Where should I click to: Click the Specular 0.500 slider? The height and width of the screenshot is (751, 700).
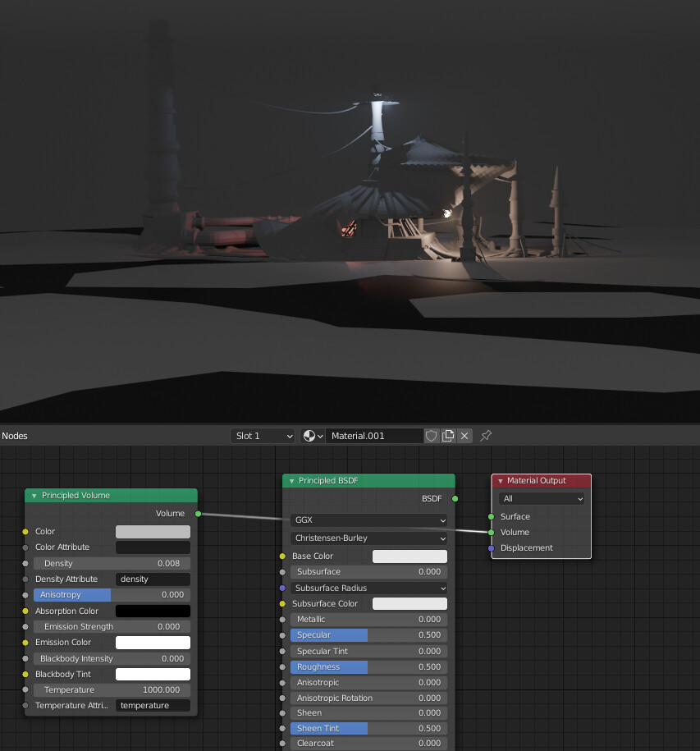click(368, 635)
